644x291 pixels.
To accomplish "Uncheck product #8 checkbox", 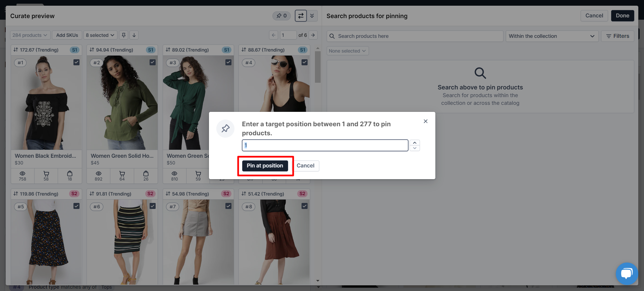I will [x=305, y=206].
